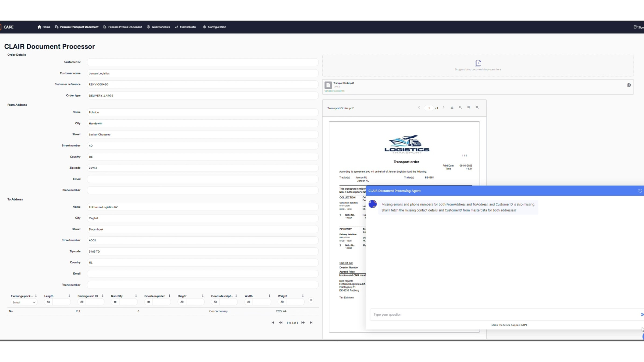Sort by Package unit ID column
The image size is (644, 362).
(x=103, y=296)
